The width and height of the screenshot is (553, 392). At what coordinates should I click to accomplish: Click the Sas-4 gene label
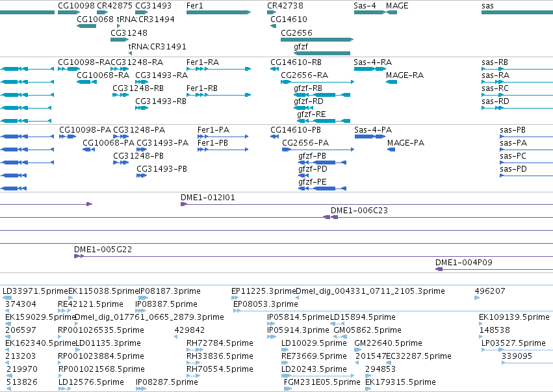(x=365, y=6)
